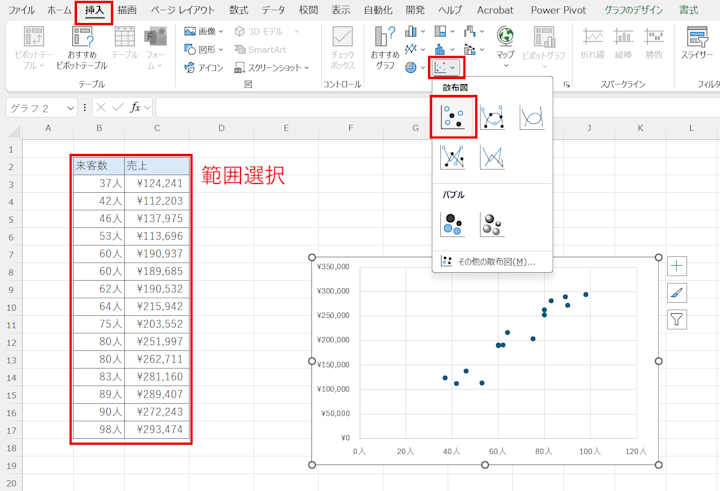Open the charts group dialog launcher
This screenshot has width=720, height=491.
coord(567,84)
